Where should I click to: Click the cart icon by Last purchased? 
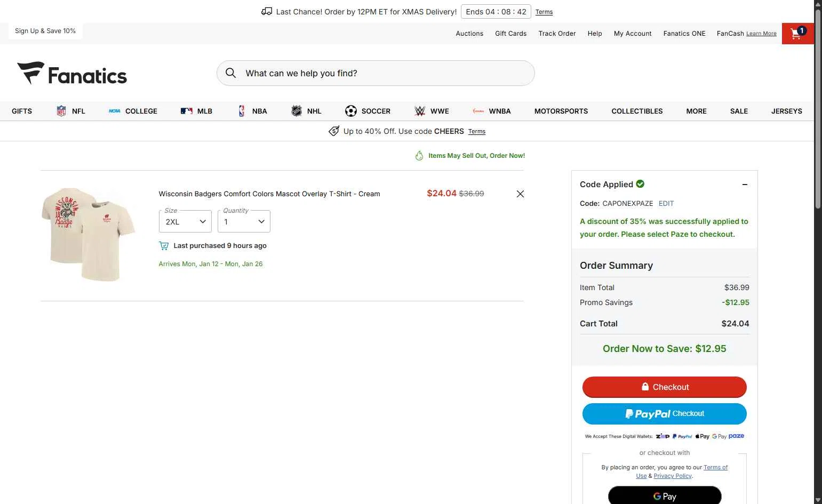coord(164,246)
